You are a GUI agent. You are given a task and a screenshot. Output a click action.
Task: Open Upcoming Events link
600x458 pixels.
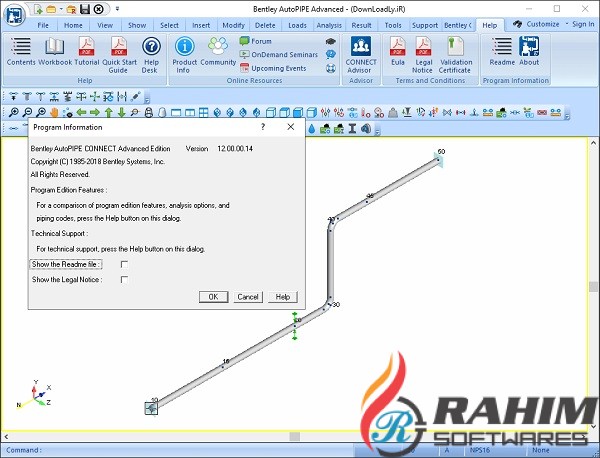[273, 68]
